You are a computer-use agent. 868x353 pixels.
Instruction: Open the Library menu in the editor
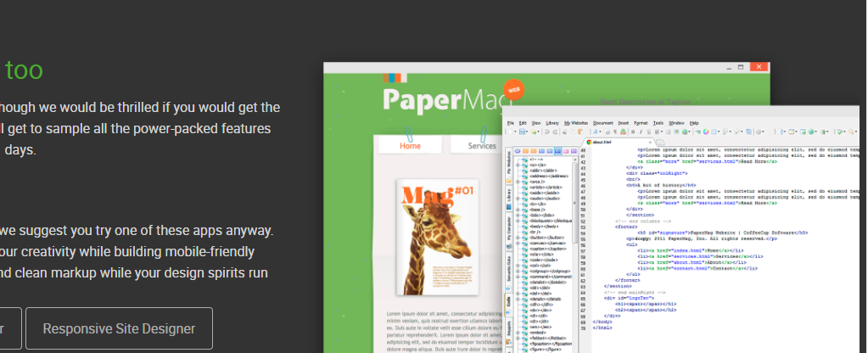pyautogui.click(x=552, y=123)
